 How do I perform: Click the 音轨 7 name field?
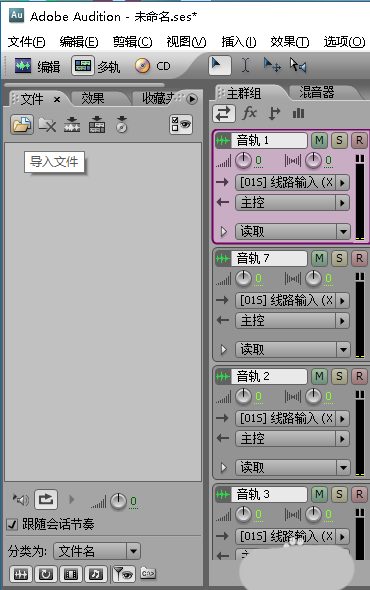pyautogui.click(x=269, y=258)
